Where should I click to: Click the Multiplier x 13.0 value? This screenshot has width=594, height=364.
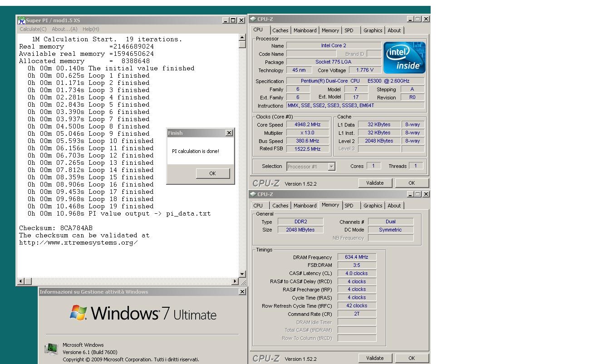tap(307, 133)
